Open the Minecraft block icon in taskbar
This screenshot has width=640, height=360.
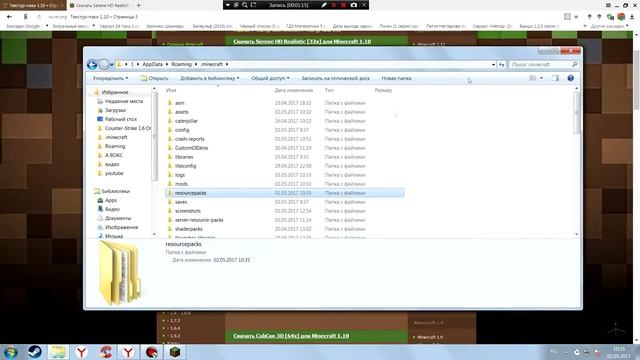tap(175, 352)
